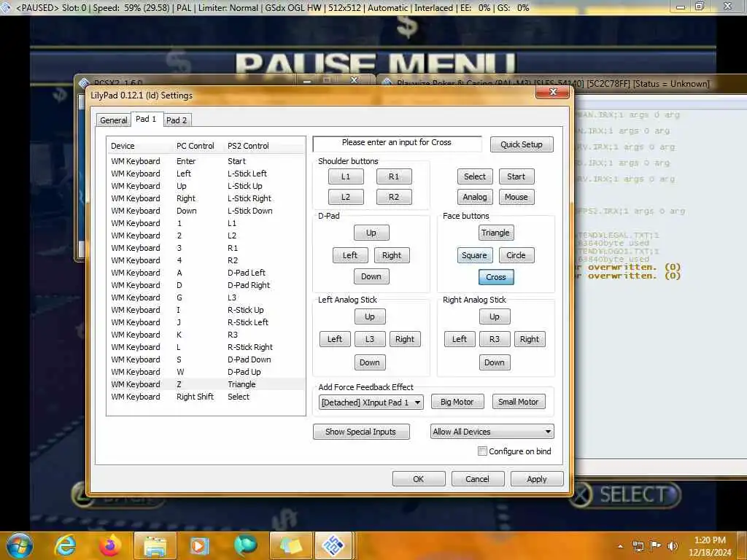Click the highlighted Cross button
The image size is (747, 560).
[x=496, y=277]
